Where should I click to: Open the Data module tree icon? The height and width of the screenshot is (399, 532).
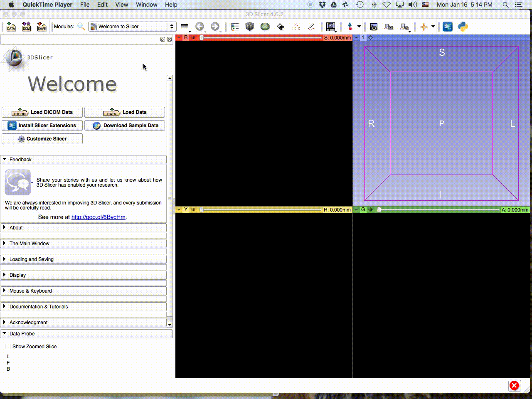click(235, 27)
